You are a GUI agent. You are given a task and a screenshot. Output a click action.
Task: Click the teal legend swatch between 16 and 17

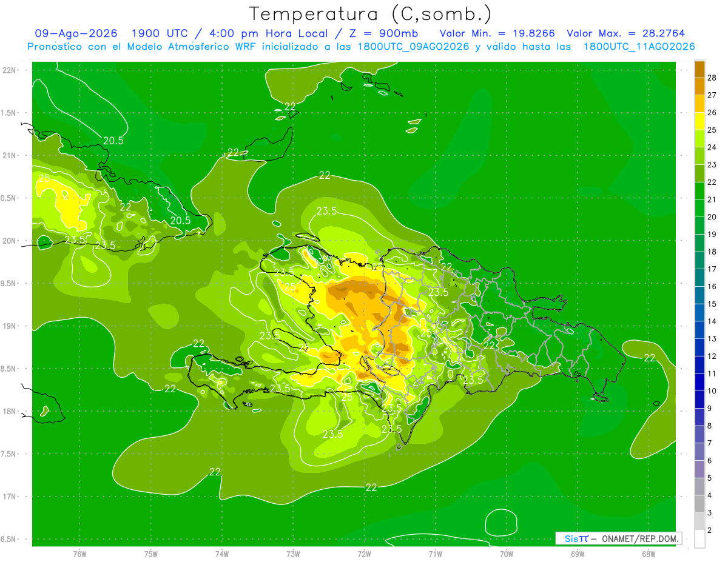tap(699, 278)
